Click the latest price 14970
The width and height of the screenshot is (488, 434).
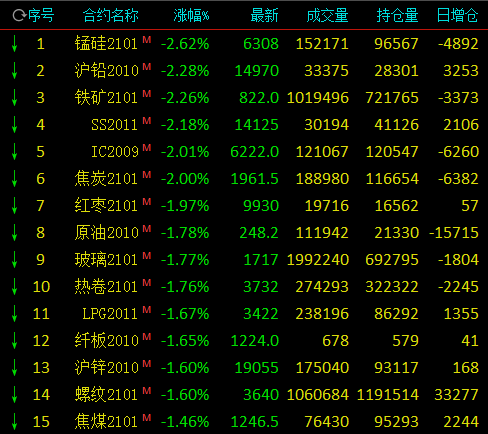(257, 71)
